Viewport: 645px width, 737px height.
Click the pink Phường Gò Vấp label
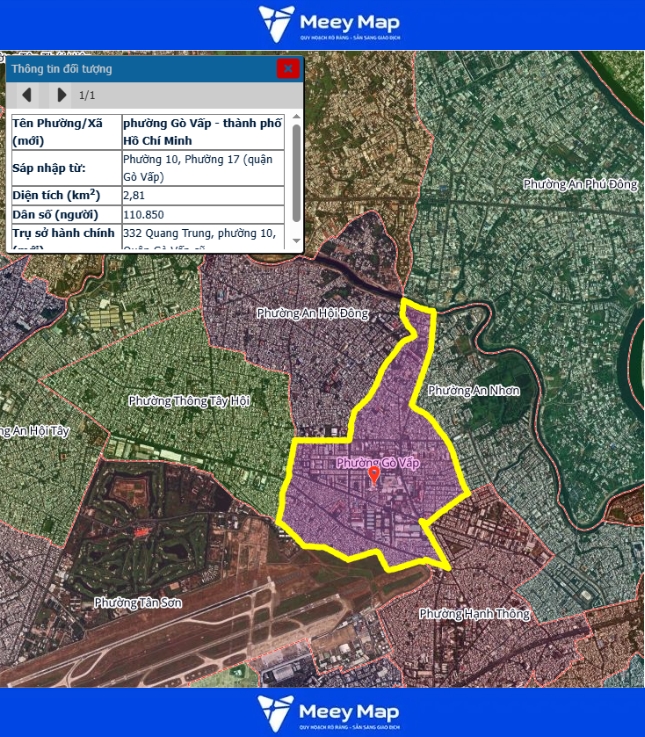(378, 463)
